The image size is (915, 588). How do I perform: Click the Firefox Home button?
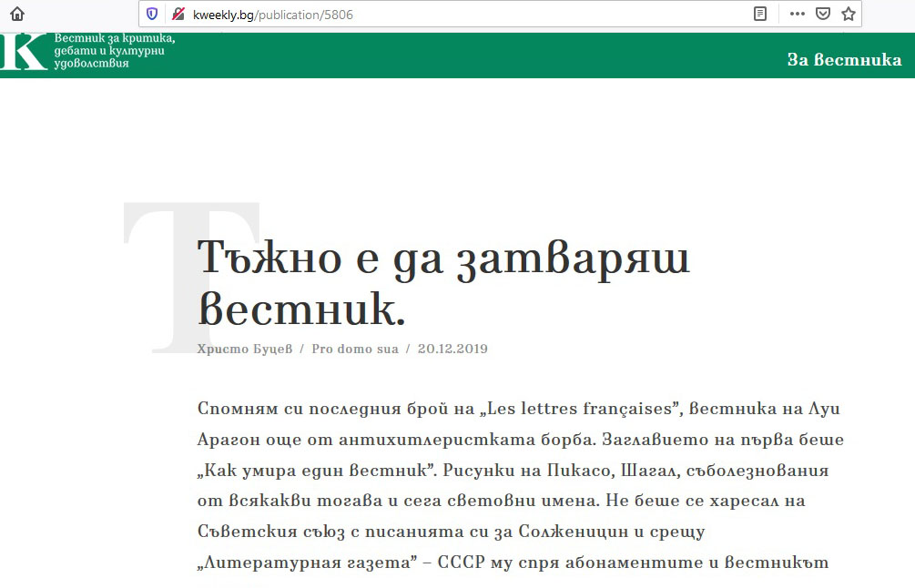(17, 14)
